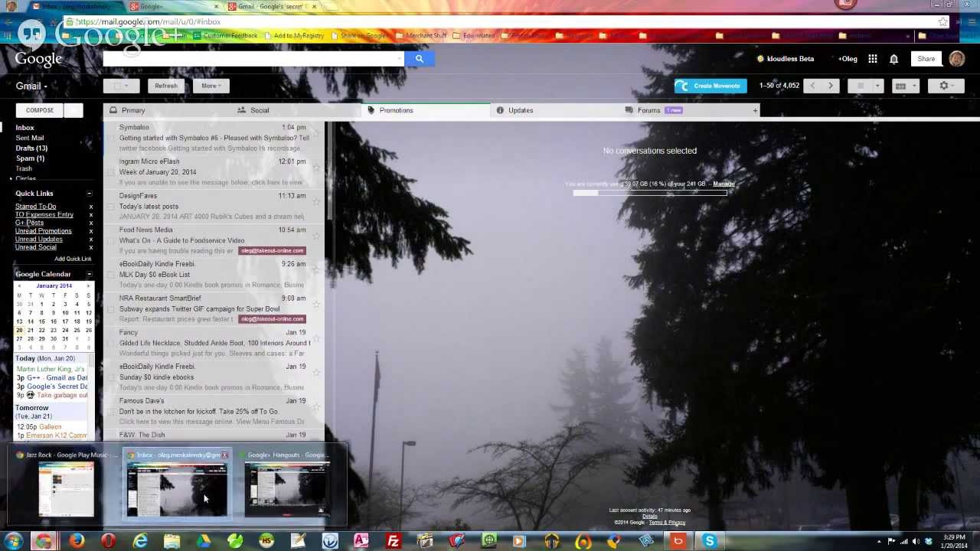Screen dimensions: 980x551
Task: Star the Symbaloo email
Action: click(316, 133)
